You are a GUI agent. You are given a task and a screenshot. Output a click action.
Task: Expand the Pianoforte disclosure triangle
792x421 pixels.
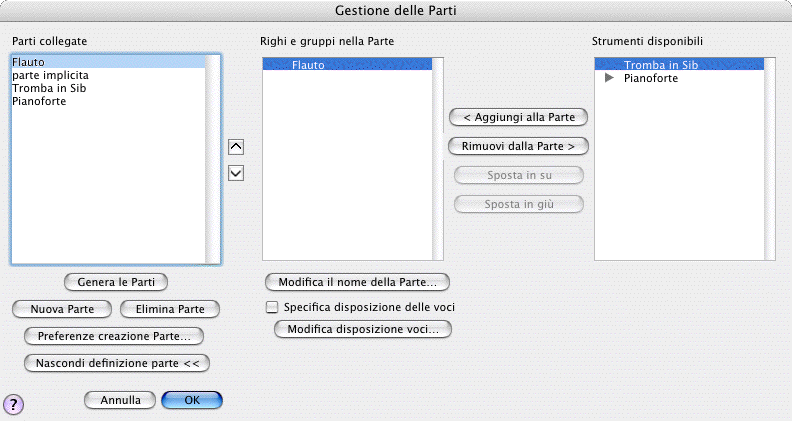tap(609, 78)
